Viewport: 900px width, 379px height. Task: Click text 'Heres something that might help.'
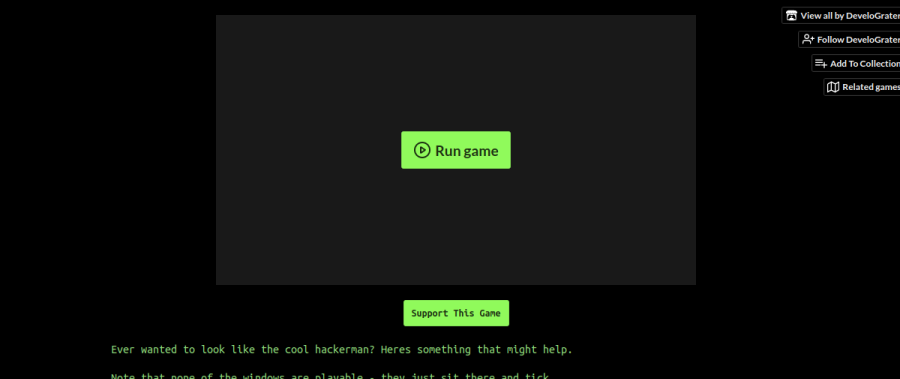(x=476, y=349)
